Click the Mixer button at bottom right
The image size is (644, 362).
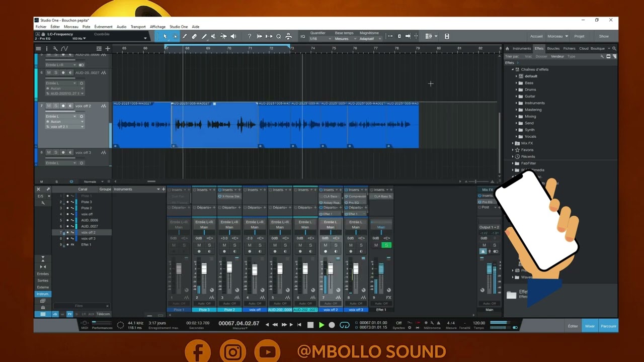pyautogui.click(x=590, y=326)
